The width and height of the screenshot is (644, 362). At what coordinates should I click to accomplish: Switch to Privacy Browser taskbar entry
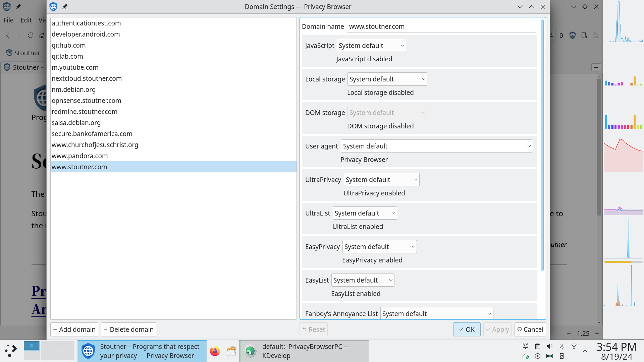click(x=142, y=351)
